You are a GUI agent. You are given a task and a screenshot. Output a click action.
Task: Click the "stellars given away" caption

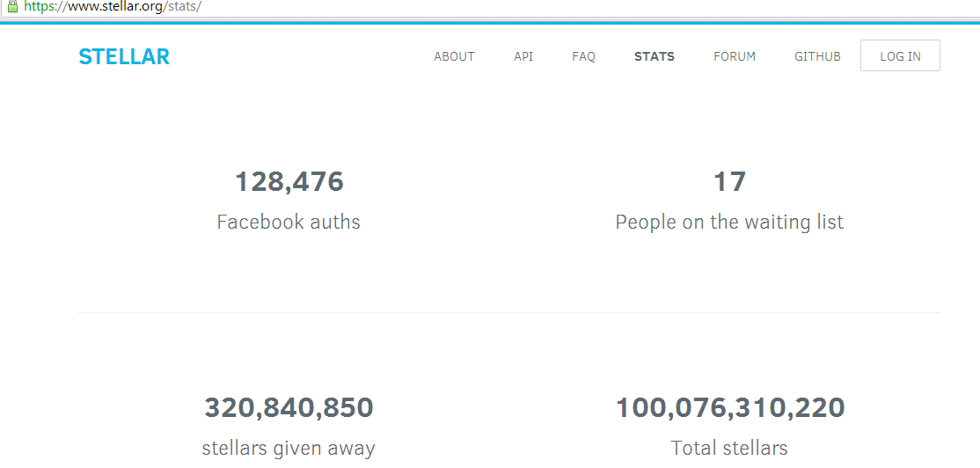tap(289, 448)
